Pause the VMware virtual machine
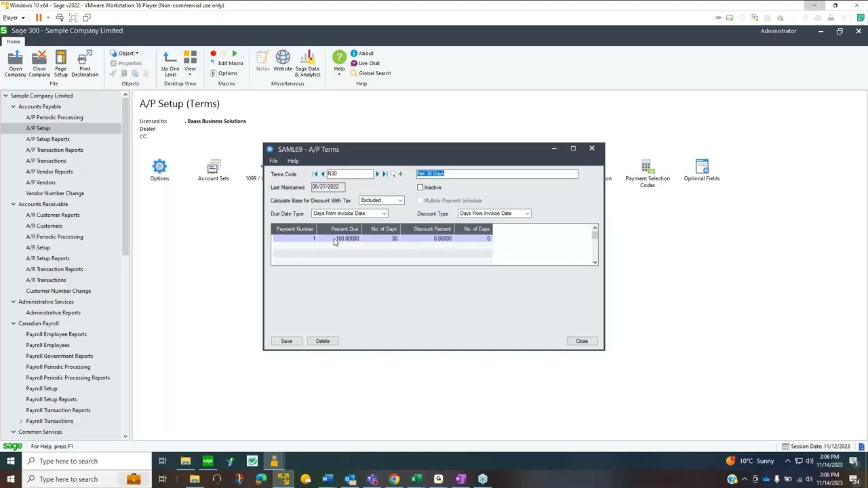 (39, 17)
